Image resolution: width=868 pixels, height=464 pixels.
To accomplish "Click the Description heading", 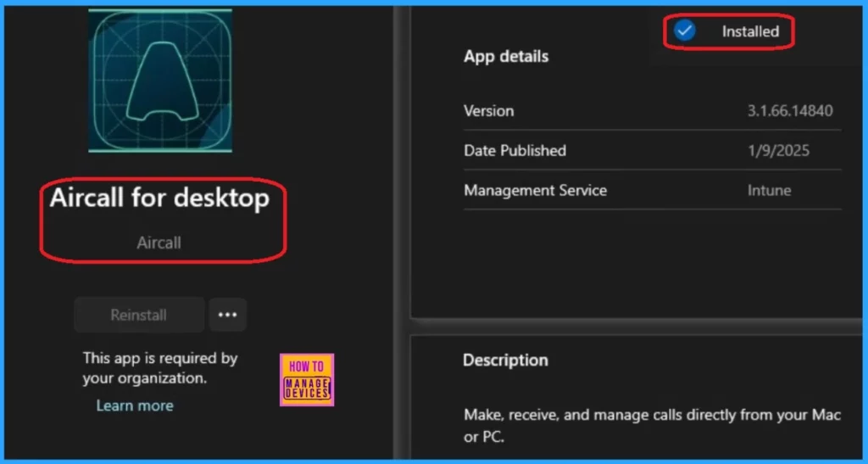I will point(505,361).
